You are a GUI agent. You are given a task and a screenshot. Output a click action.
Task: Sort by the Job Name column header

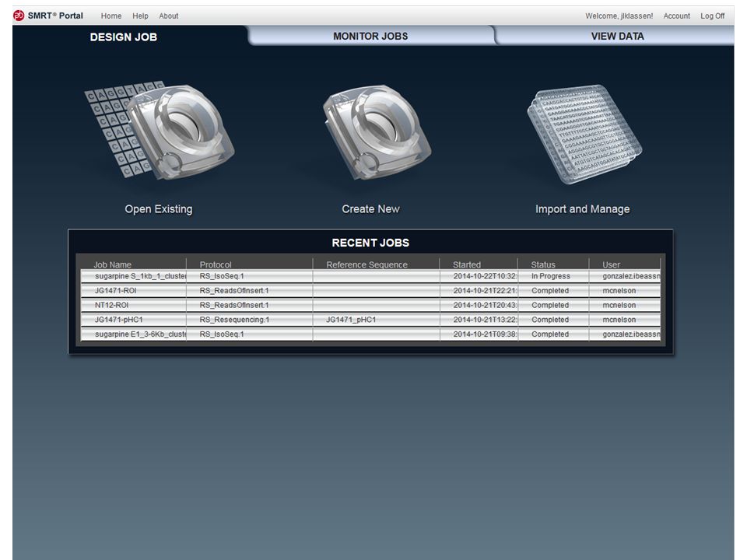click(x=112, y=264)
